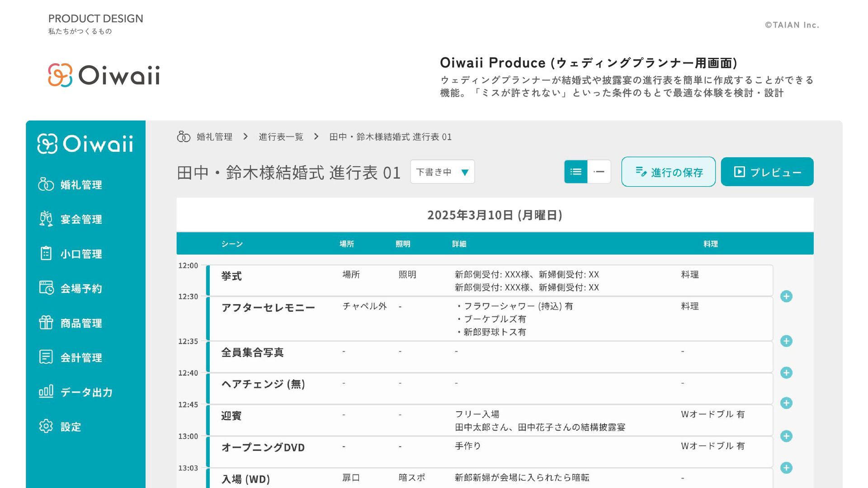Click the edit-list icon in 進行の保存 button
The image size is (868, 488).
pos(641,172)
